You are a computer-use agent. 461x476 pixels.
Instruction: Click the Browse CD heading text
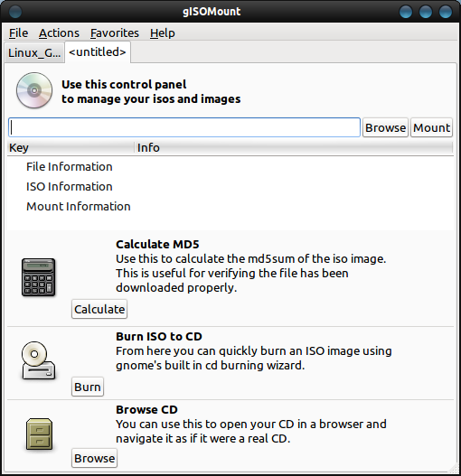(146, 409)
